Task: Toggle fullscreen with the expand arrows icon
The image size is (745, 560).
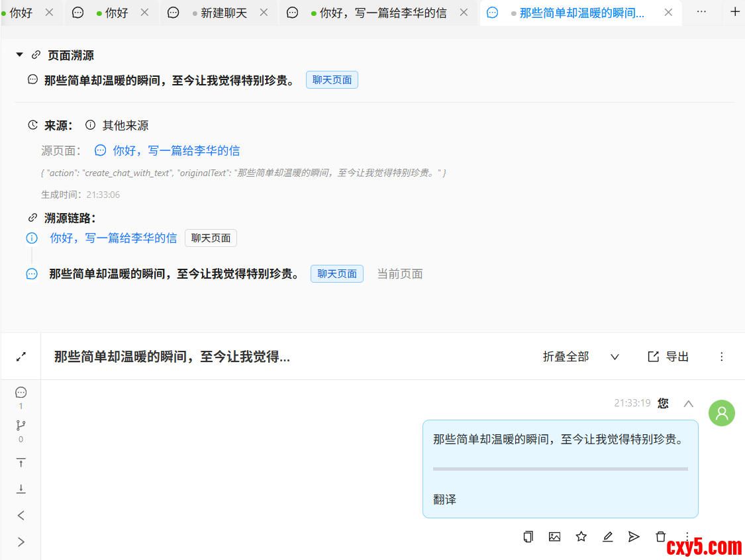Action: click(x=21, y=357)
